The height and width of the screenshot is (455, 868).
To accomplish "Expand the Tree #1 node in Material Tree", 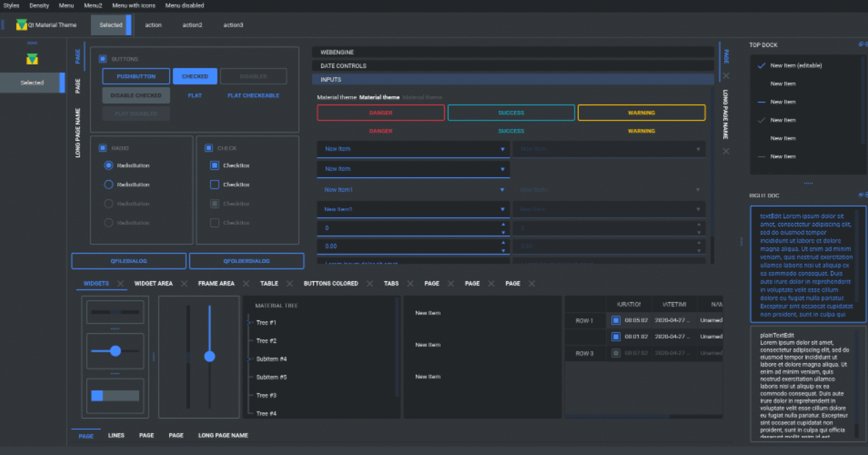I will click(249, 322).
